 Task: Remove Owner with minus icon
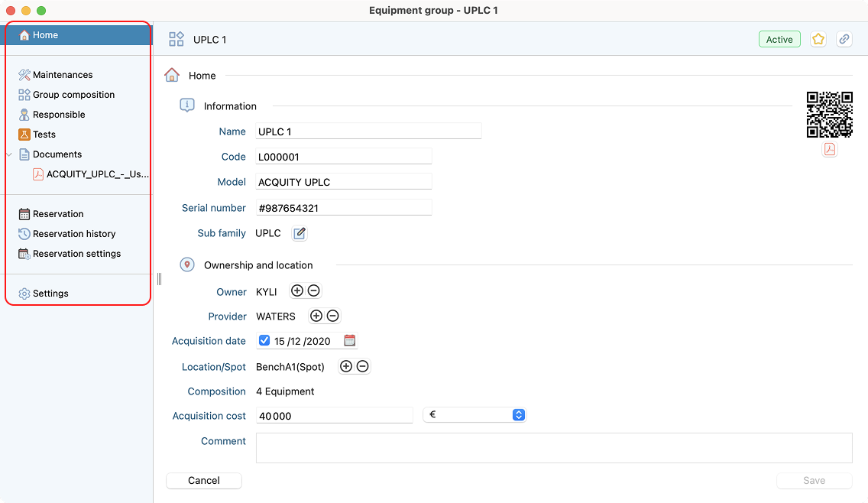[x=313, y=290]
